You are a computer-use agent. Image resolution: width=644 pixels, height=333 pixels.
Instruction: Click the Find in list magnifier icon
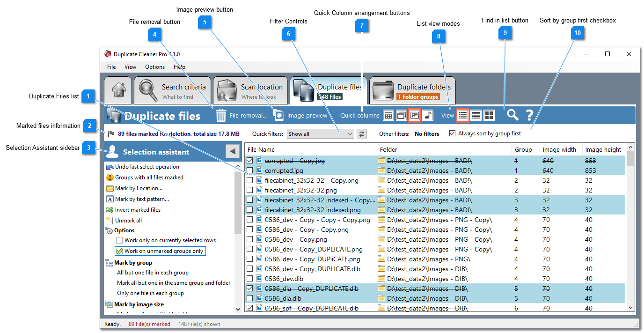pos(512,115)
